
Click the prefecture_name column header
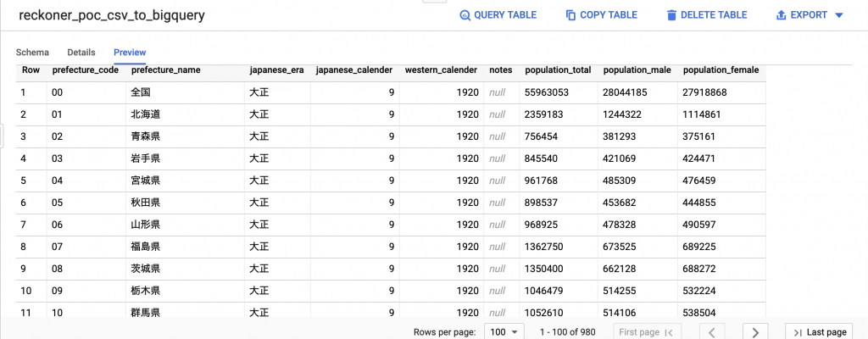[x=166, y=69]
